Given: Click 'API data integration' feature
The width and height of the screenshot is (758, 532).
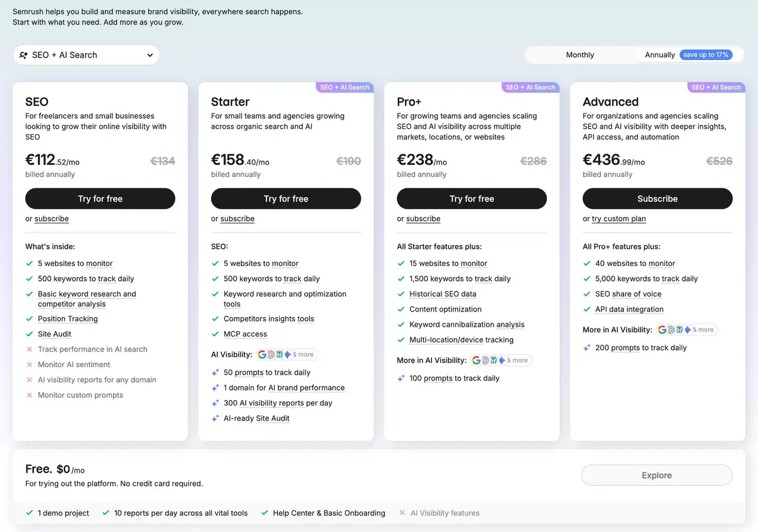Looking at the screenshot, I should 629,310.
